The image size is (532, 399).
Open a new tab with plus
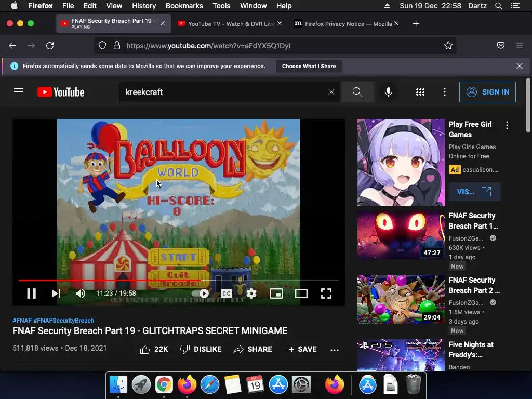click(416, 24)
